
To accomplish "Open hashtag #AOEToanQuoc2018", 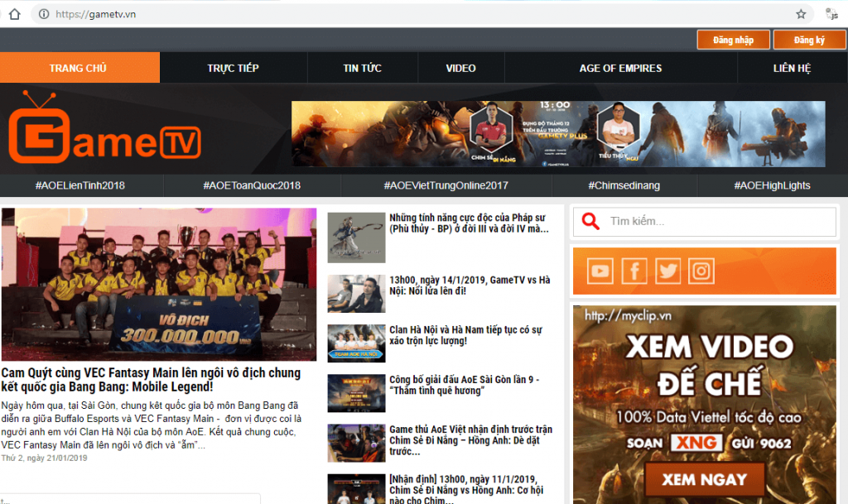I will 252,185.
